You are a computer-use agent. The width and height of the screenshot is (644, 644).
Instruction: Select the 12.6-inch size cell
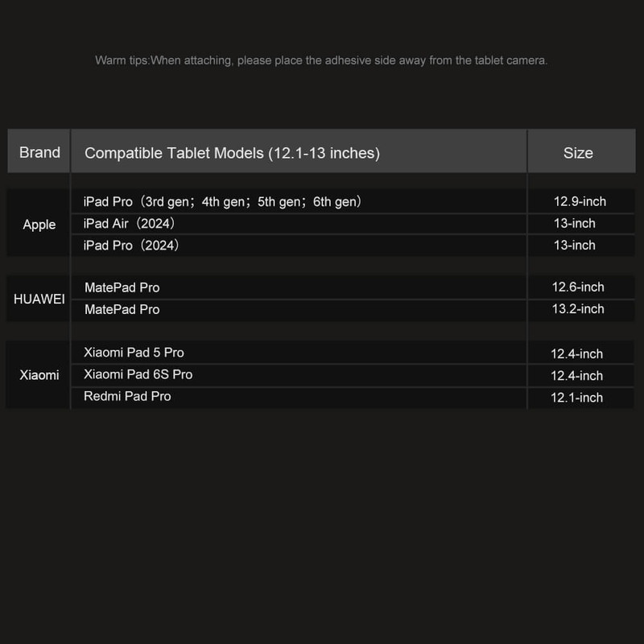578,287
